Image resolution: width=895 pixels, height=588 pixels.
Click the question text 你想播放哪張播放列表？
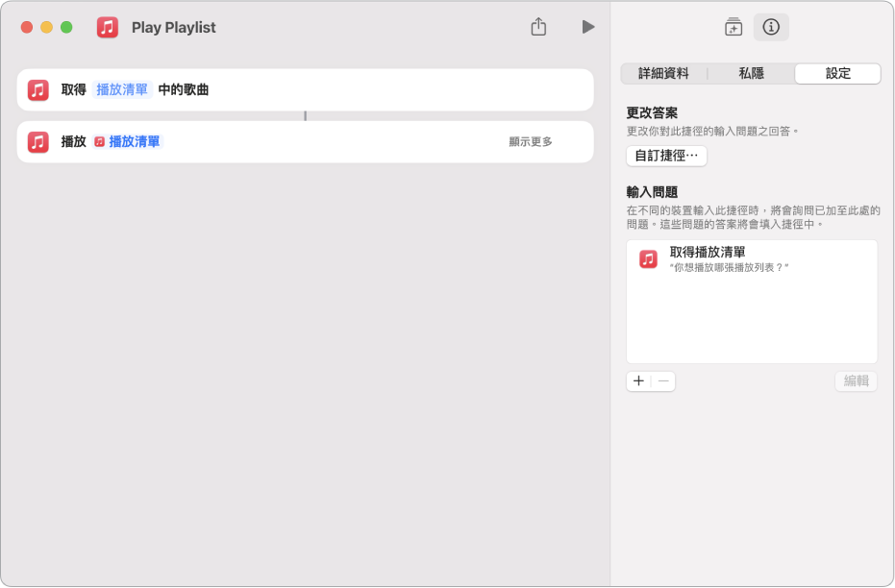pyautogui.click(x=729, y=267)
